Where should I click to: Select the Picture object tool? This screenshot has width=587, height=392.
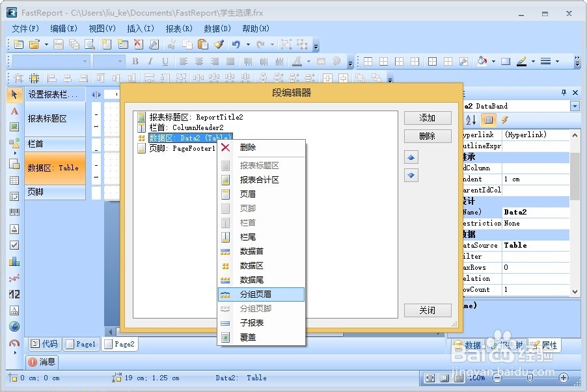[x=14, y=127]
